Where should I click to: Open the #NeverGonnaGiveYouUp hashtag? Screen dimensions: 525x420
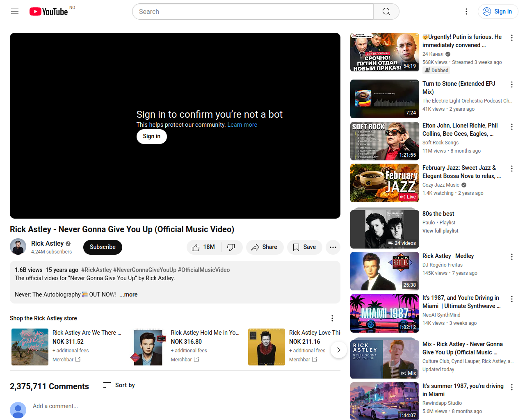point(145,270)
